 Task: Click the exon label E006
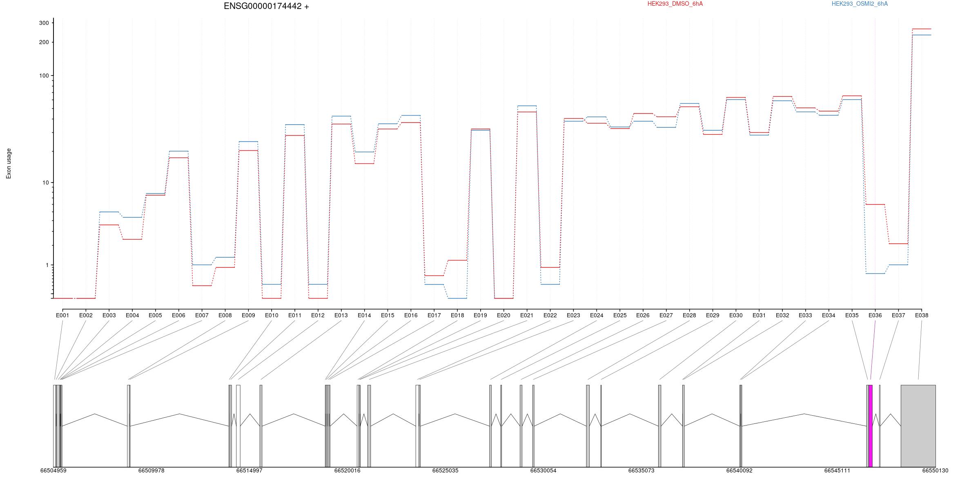click(x=178, y=315)
